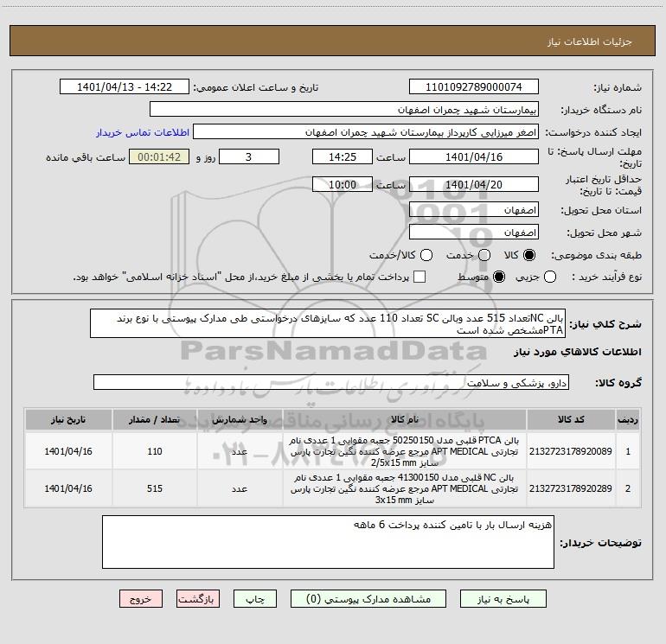
Task: Click the کد کالا column header
Action: click(571, 419)
